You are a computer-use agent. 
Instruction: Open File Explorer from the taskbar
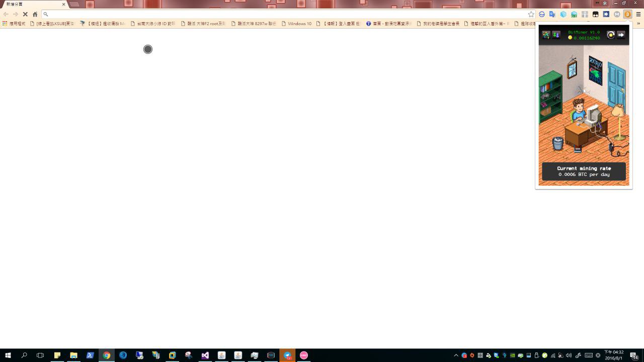pos(73,355)
